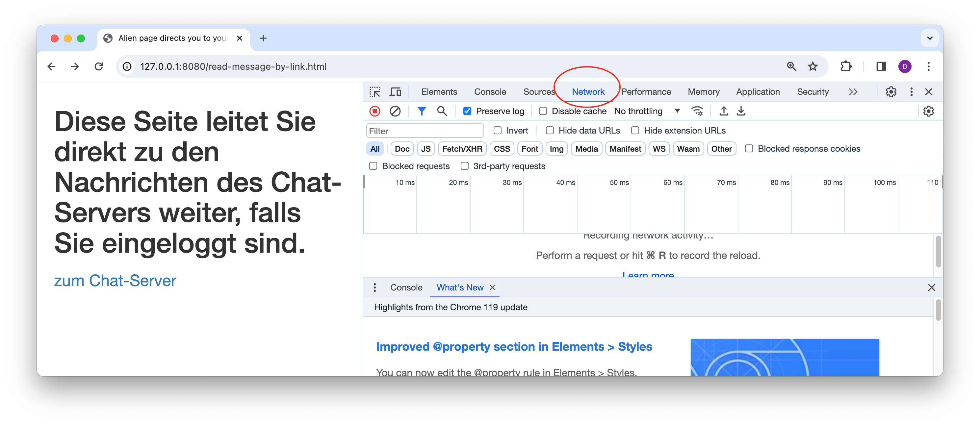This screenshot has height=425, width=980.
Task: Filter requests by CSS type
Action: click(x=502, y=149)
